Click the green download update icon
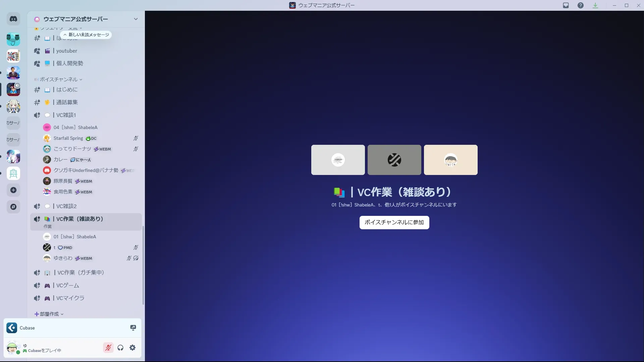 (595, 5)
